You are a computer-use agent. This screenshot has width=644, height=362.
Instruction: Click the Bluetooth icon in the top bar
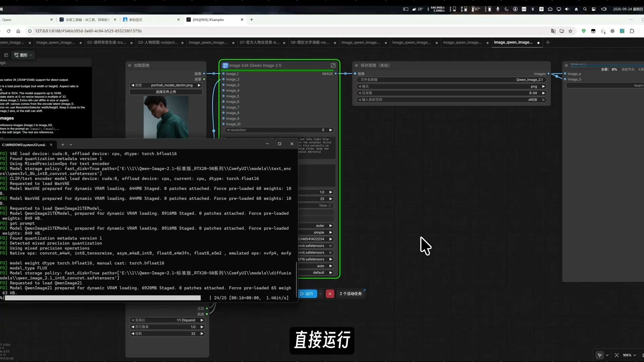point(533,9)
